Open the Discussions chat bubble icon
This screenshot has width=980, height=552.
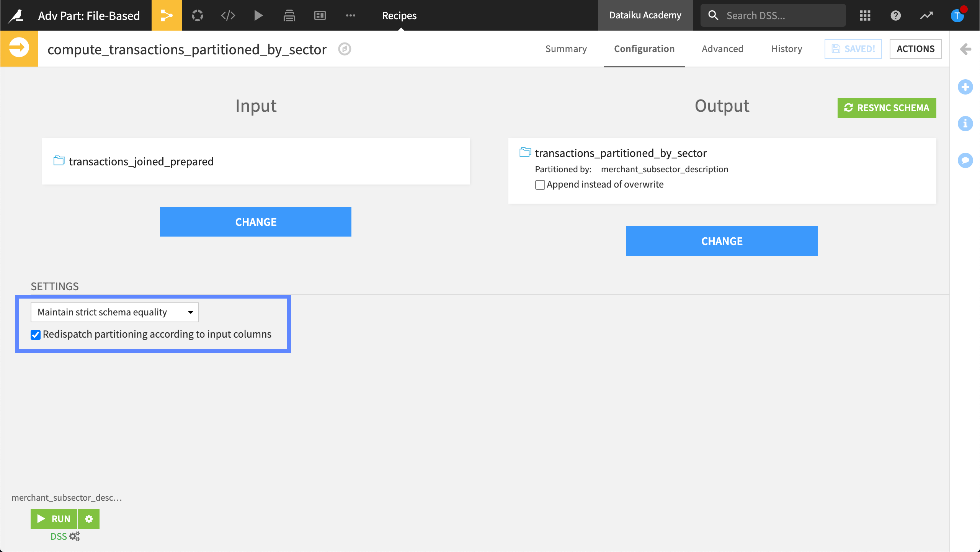(x=965, y=160)
